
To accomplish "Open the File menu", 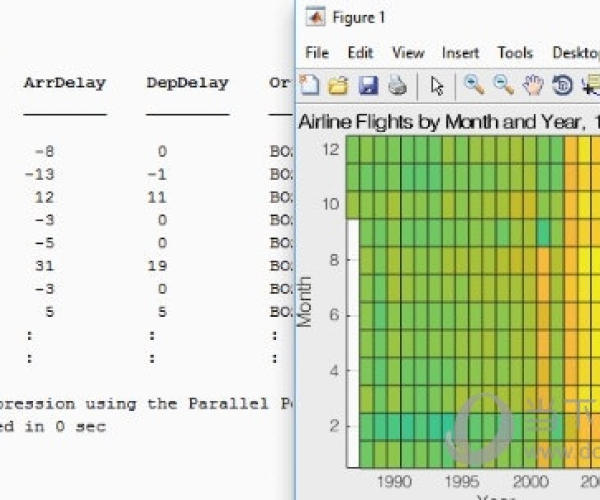I will tap(317, 53).
